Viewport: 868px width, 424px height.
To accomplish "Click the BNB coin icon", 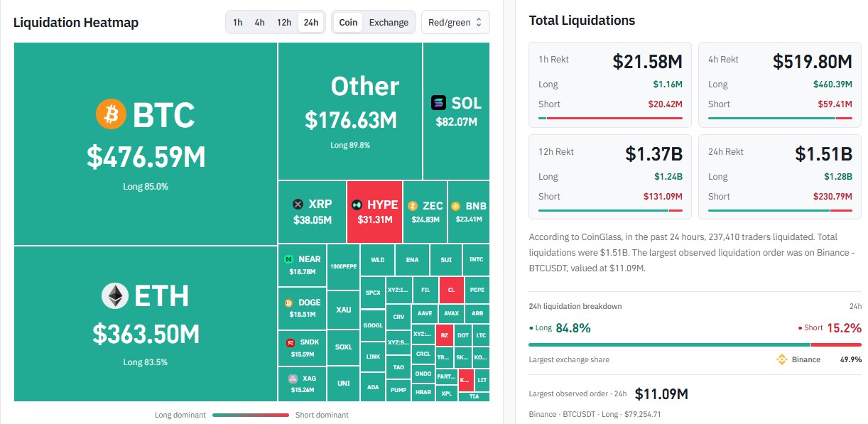I will tap(455, 207).
